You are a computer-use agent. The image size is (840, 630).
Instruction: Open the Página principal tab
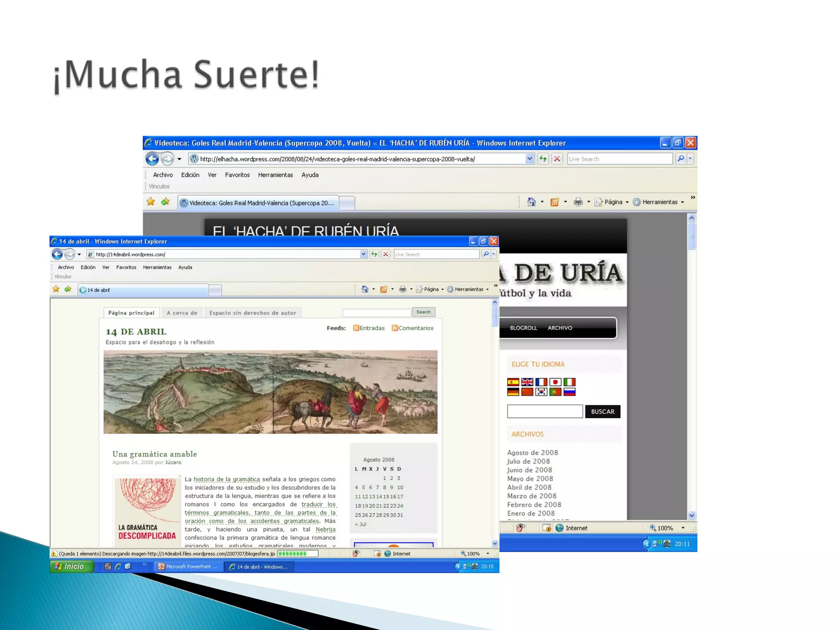click(131, 313)
